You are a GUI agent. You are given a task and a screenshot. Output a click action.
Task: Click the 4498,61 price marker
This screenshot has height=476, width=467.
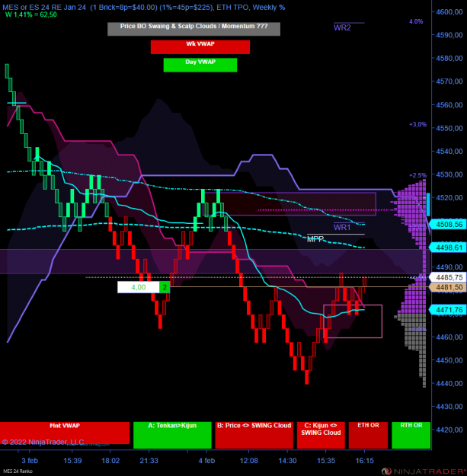tap(449, 248)
